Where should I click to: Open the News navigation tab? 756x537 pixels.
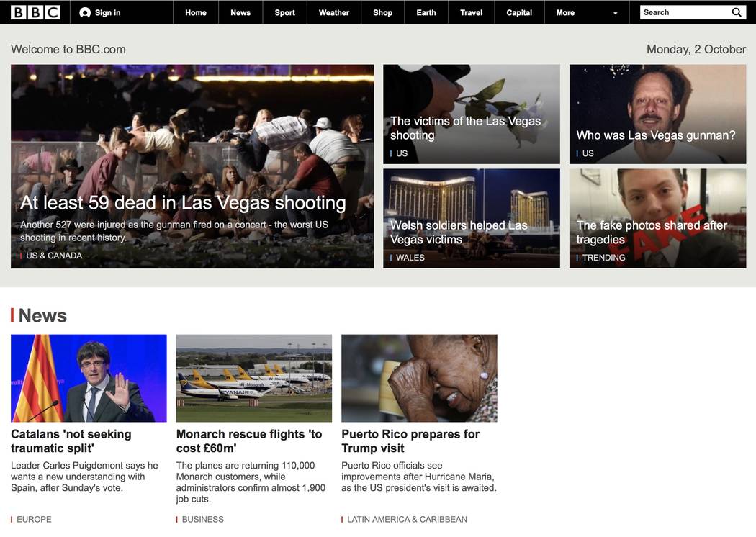coord(240,12)
